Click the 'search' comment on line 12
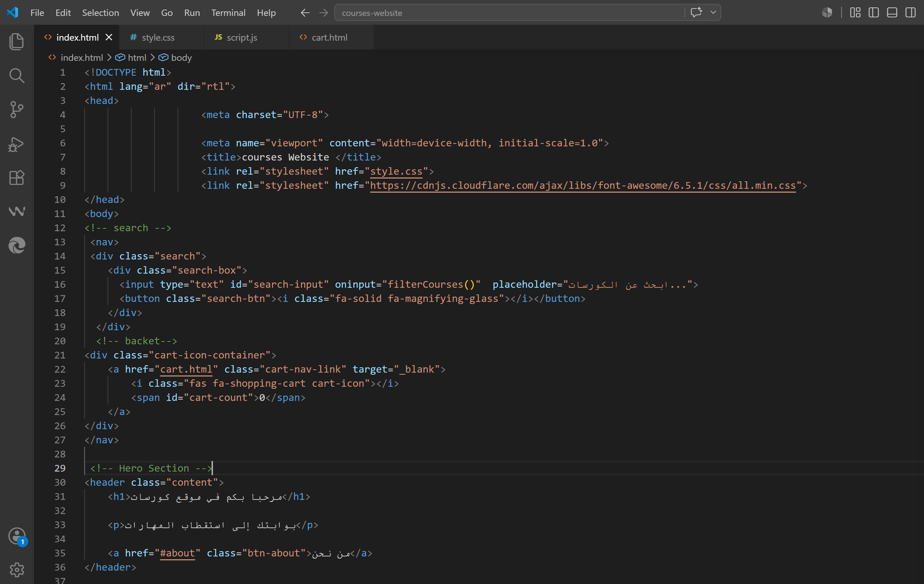924x584 pixels. pos(128,228)
